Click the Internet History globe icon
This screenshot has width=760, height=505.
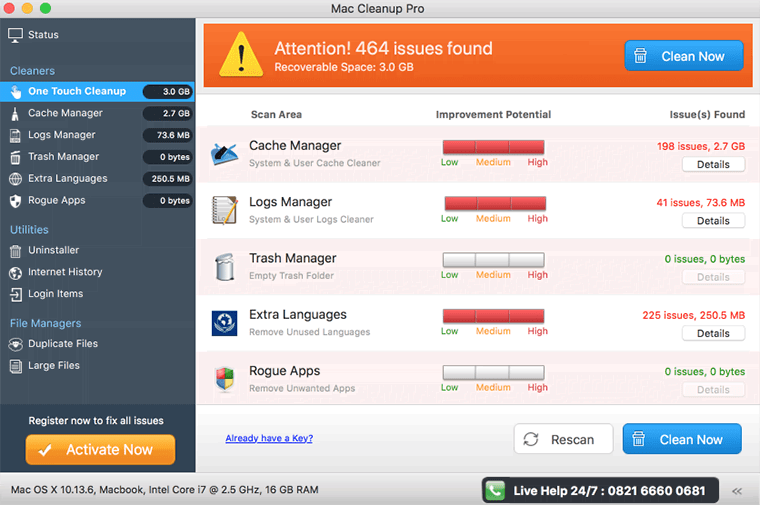point(16,273)
